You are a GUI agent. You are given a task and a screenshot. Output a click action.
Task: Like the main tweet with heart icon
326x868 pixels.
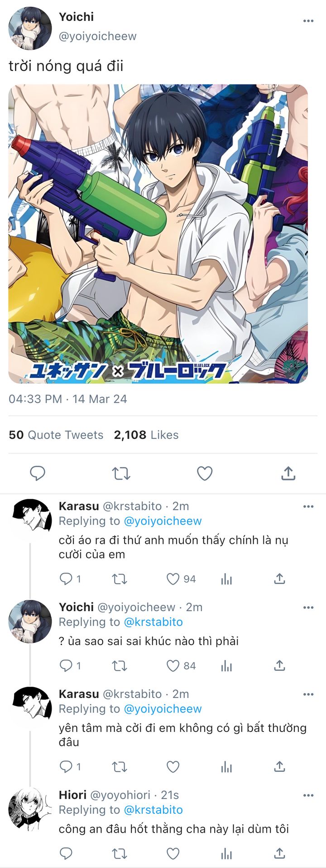[205, 473]
